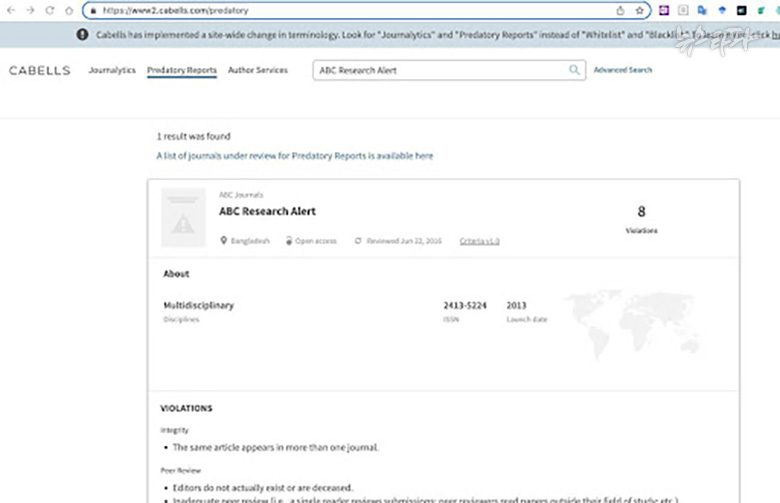Click the browser address bar URL
This screenshot has width=780, height=503.
(175, 10)
